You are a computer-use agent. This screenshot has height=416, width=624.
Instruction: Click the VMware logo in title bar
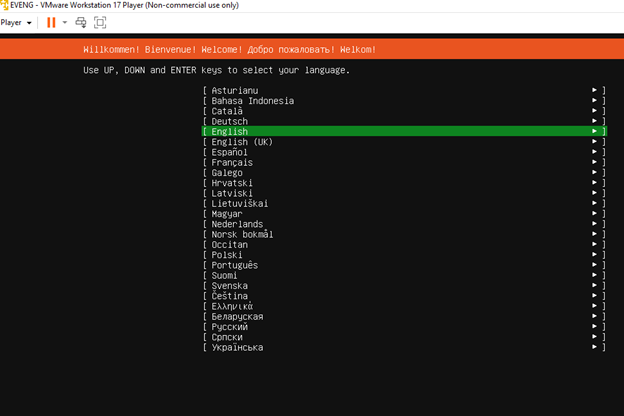[5, 5]
